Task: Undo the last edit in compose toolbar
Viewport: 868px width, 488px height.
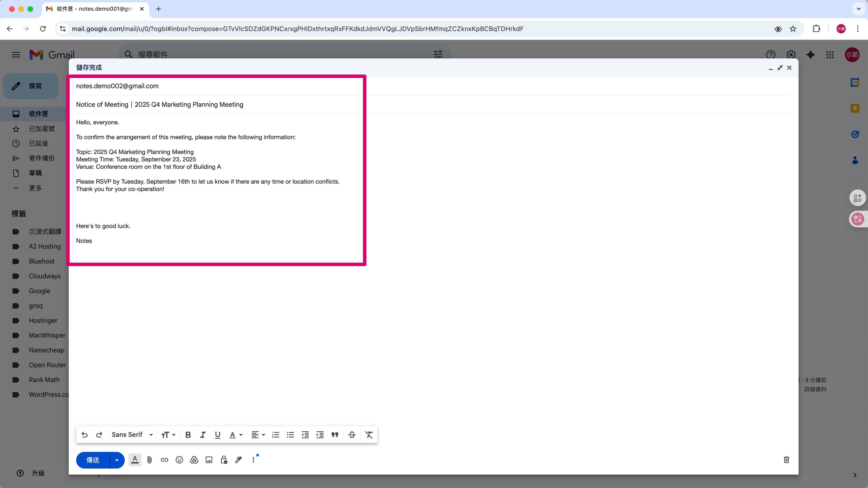Action: pyautogui.click(x=85, y=435)
